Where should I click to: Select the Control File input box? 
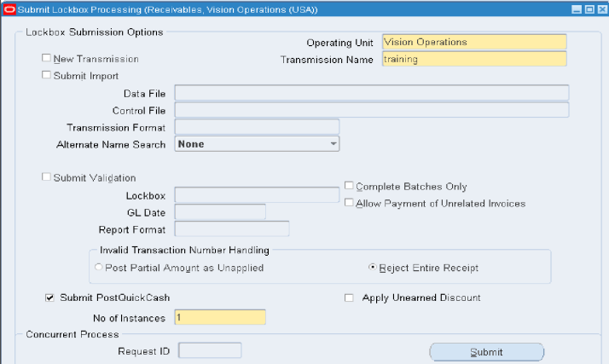click(371, 110)
